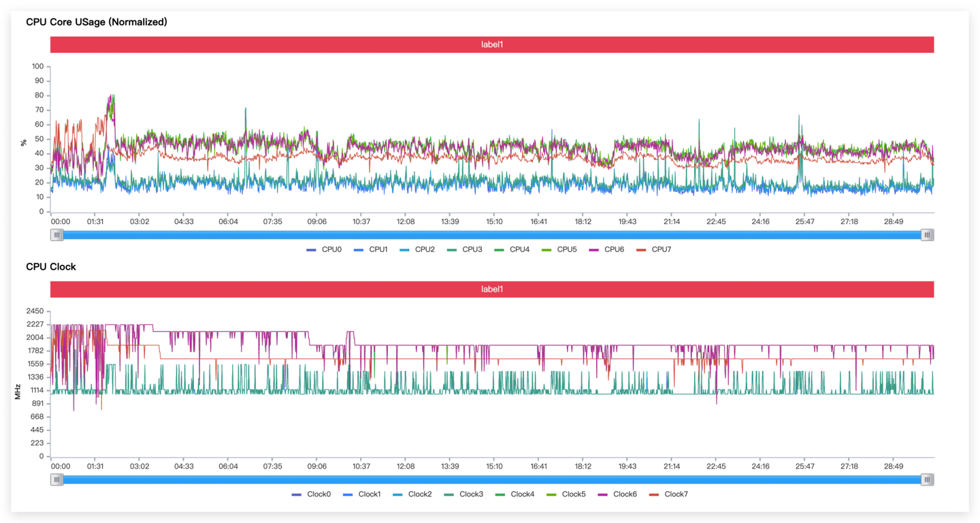Image resolution: width=980 pixels, height=523 pixels.
Task: Toggle CPU6 legend entry
Action: coord(607,249)
